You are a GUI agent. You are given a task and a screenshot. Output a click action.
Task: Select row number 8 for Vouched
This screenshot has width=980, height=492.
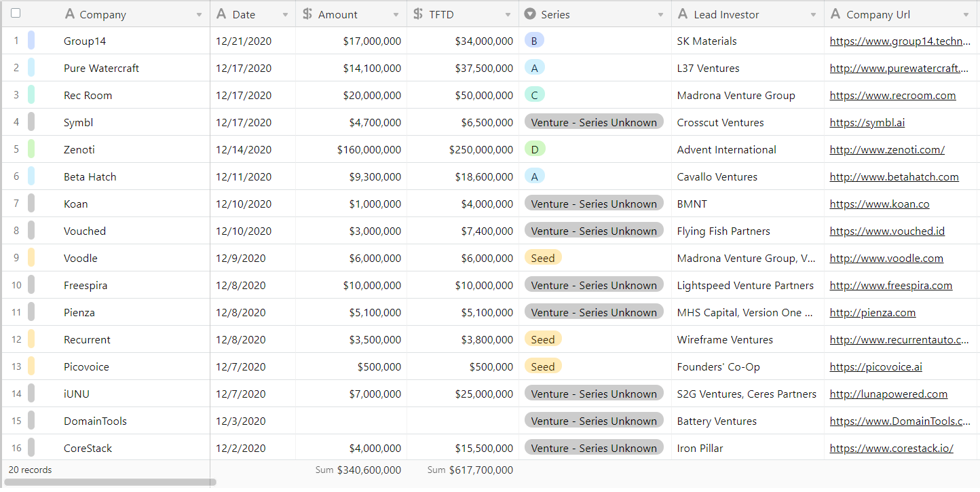(16, 231)
